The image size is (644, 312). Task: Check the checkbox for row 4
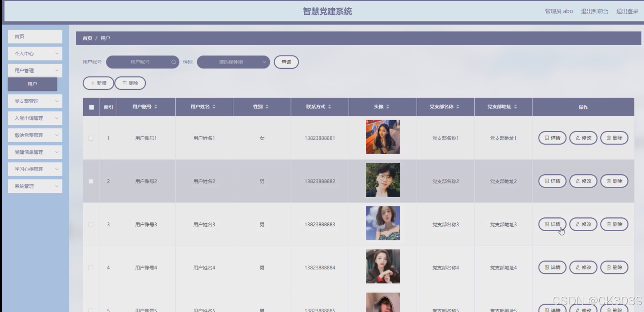click(x=91, y=267)
